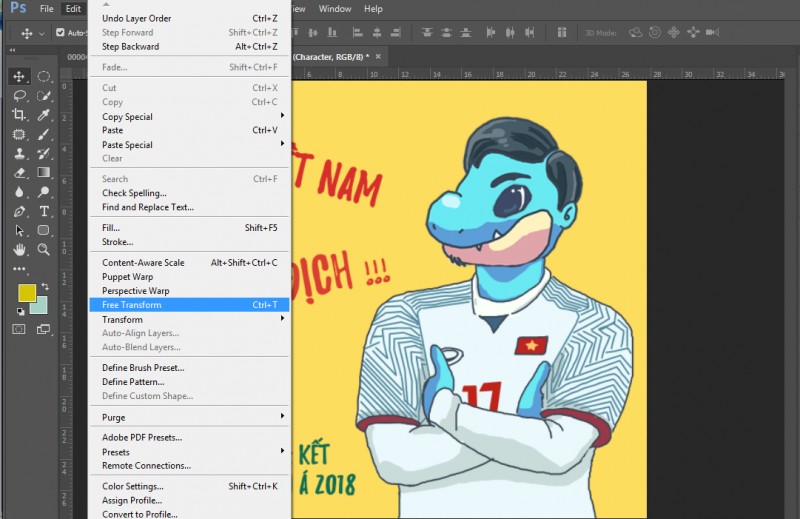Open the Window menu

[335, 9]
